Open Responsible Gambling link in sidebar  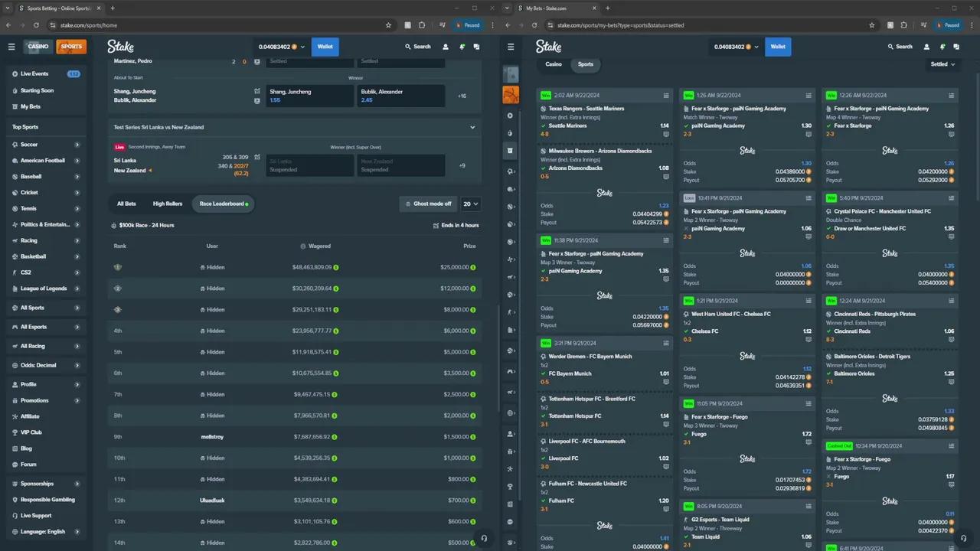tap(45, 500)
